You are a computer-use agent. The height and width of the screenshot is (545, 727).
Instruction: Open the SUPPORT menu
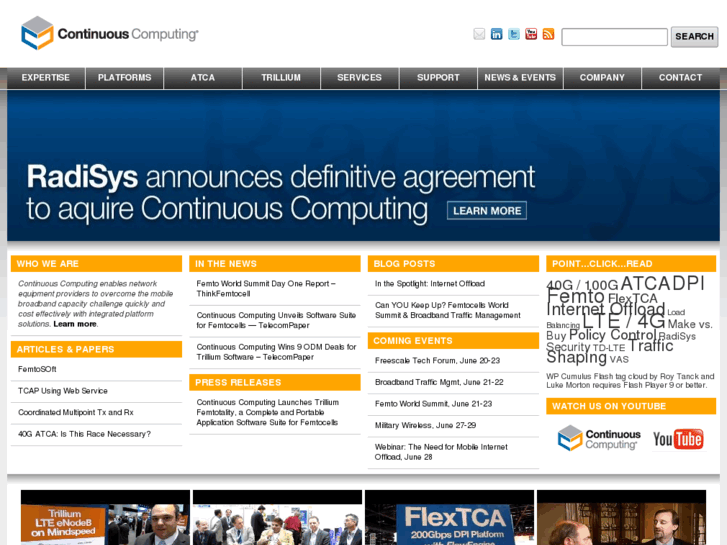click(x=438, y=77)
